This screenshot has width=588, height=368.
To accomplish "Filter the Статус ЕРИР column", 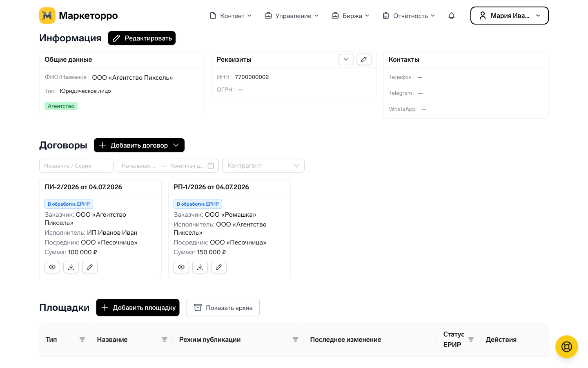I will [x=471, y=339].
